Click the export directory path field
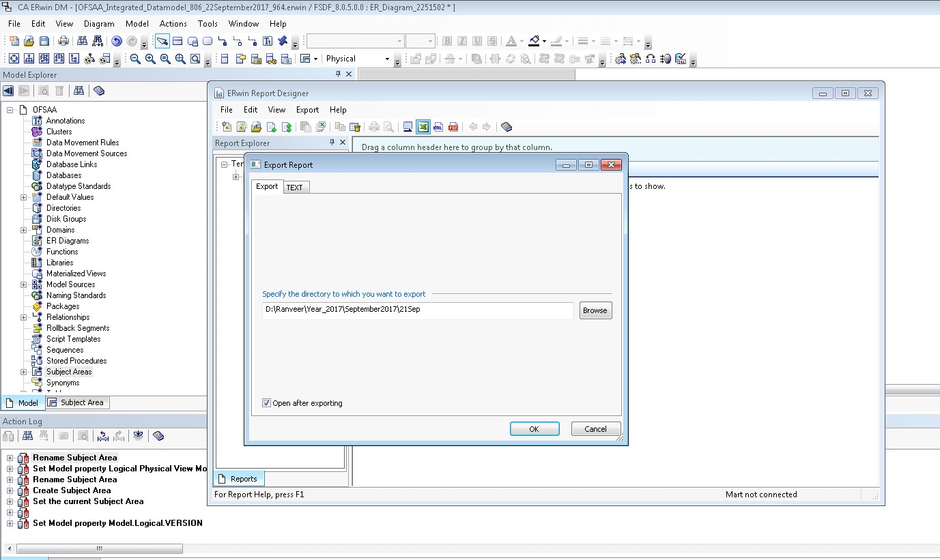This screenshot has height=560, width=940. point(416,310)
